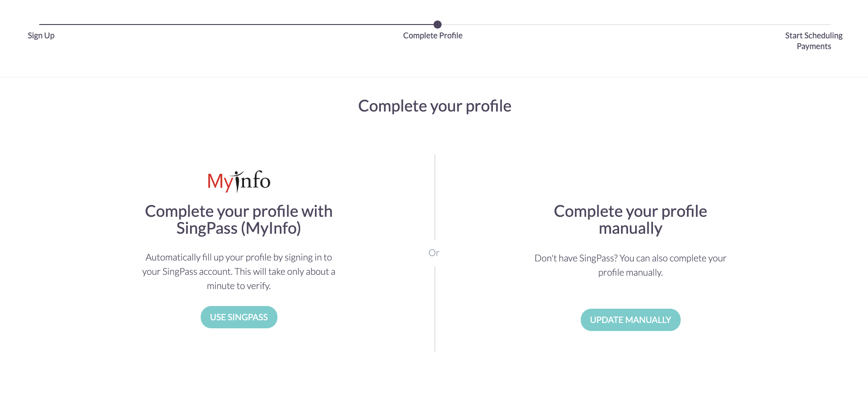Open the Start Scheduling Payments step

pos(814,41)
